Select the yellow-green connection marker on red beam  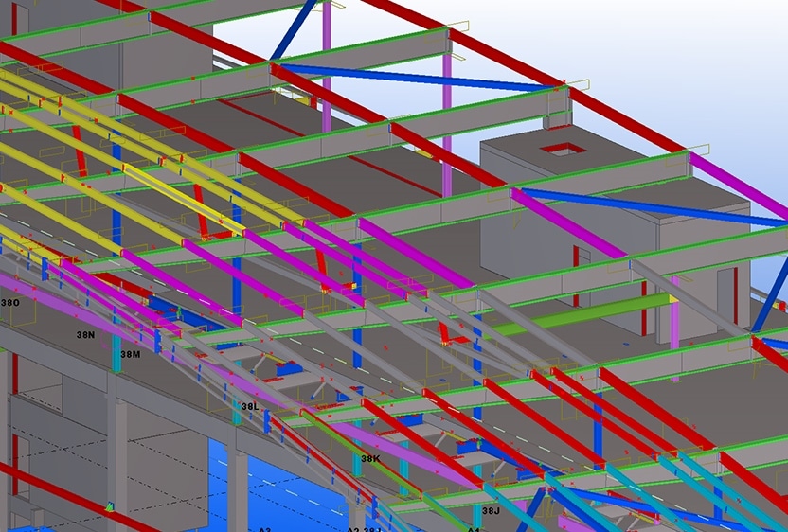tap(110, 508)
